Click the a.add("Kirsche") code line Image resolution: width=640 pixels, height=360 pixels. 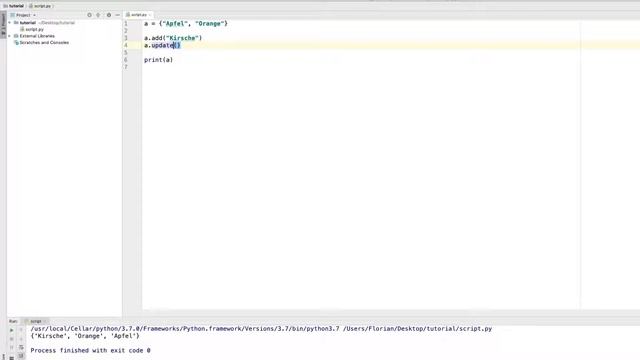173,38
